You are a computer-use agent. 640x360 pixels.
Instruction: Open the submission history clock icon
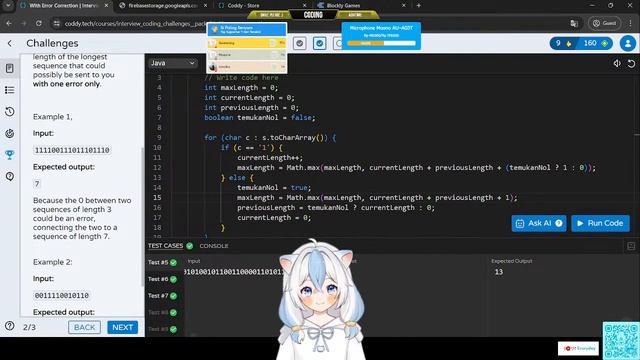click(10, 111)
